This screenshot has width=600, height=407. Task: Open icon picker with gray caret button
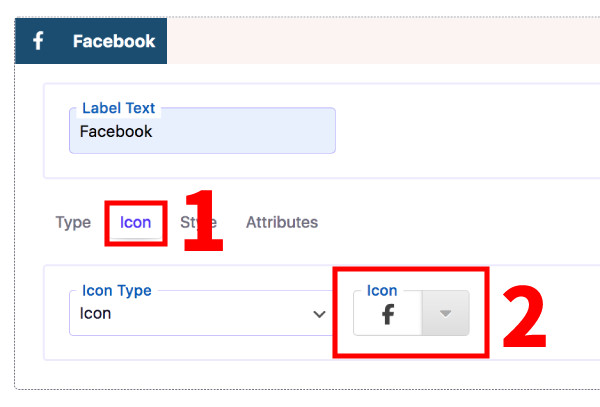tap(445, 313)
